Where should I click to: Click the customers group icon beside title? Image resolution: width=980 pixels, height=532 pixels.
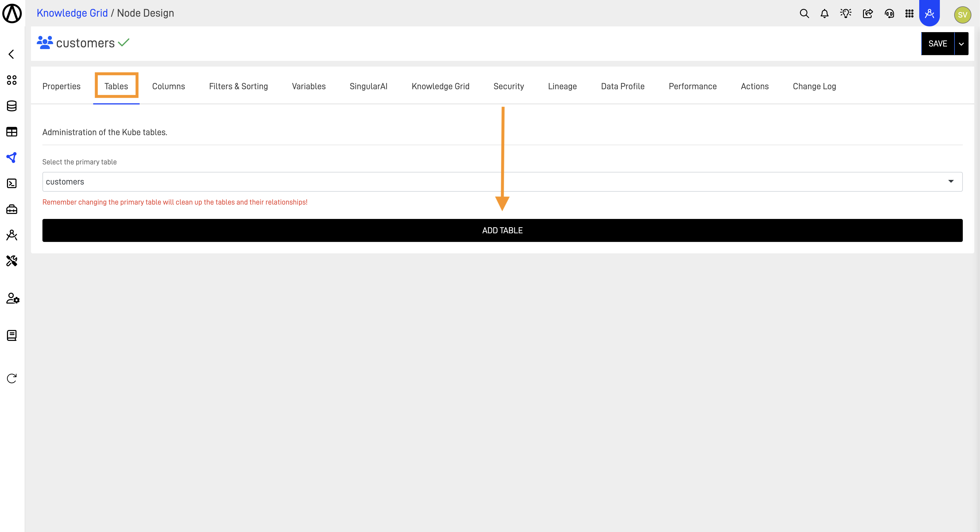(45, 43)
